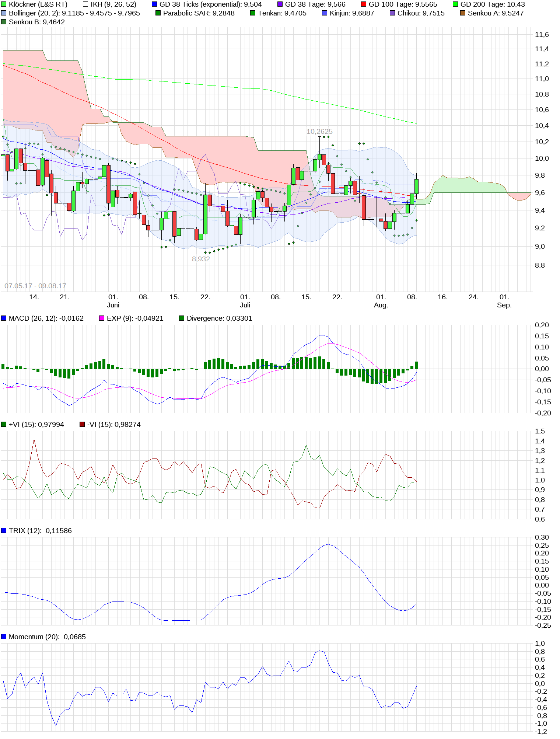Click the period low annotation "8,932"

(x=201, y=259)
